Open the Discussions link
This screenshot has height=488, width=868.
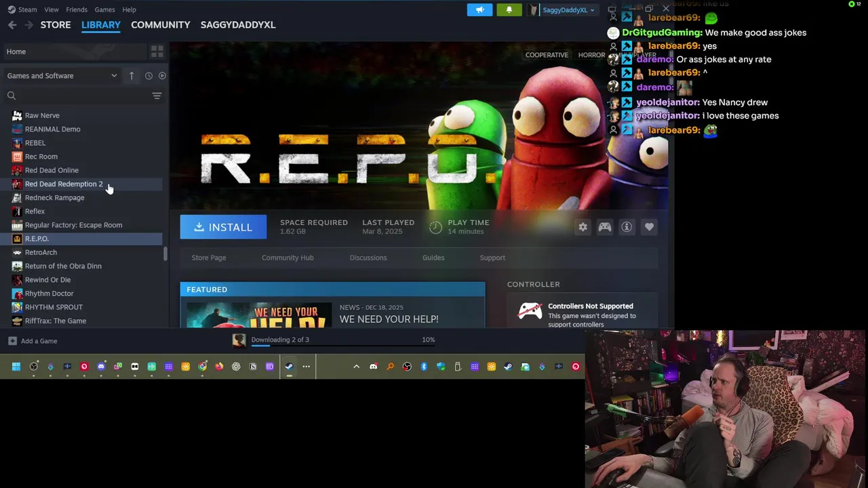[x=368, y=258]
